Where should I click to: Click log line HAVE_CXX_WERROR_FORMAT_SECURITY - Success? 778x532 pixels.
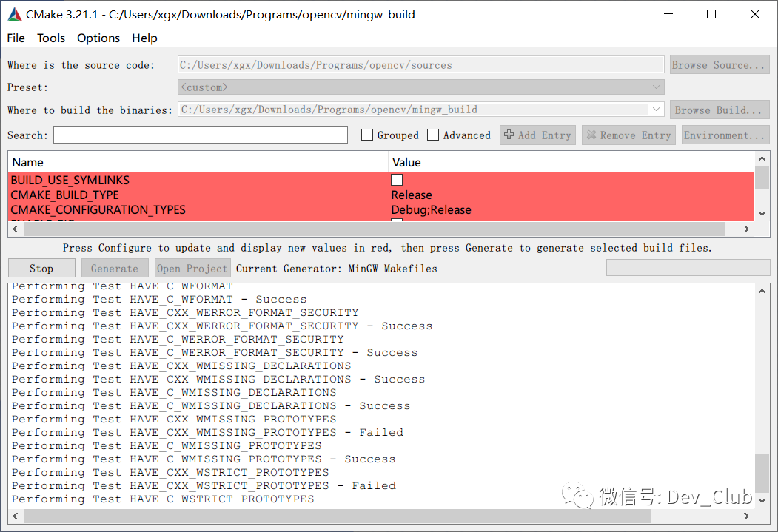coord(222,326)
